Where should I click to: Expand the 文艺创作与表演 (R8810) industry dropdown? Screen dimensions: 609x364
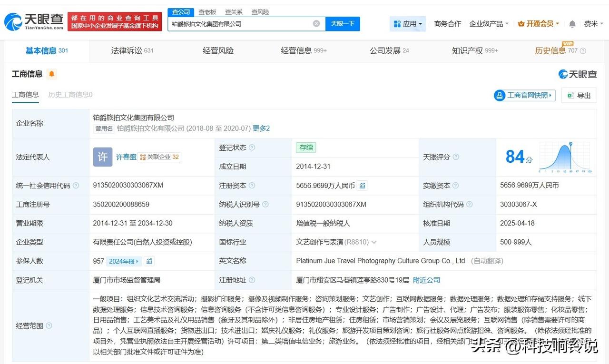pos(336,242)
